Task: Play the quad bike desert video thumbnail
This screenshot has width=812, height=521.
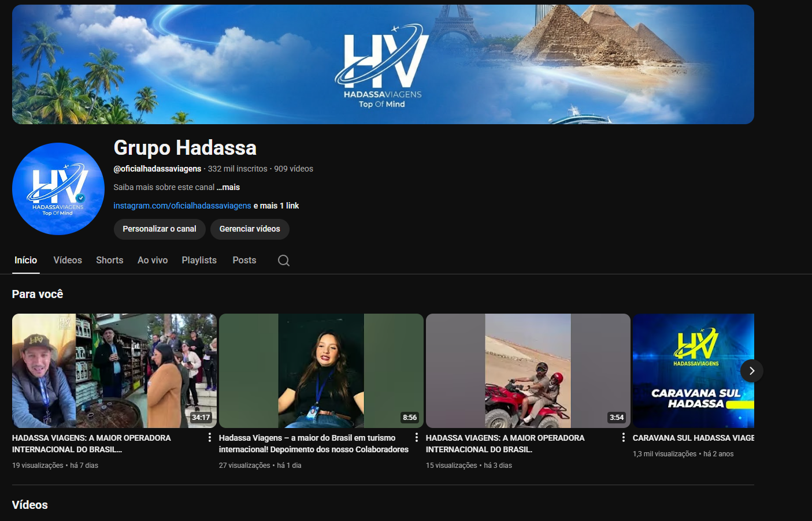Action: pyautogui.click(x=528, y=370)
